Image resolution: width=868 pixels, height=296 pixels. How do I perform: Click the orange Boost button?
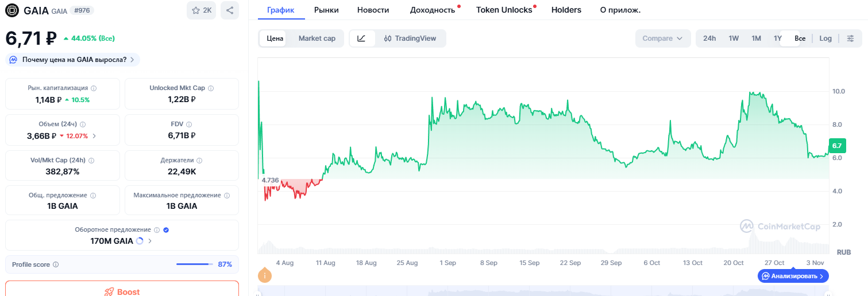(x=122, y=291)
